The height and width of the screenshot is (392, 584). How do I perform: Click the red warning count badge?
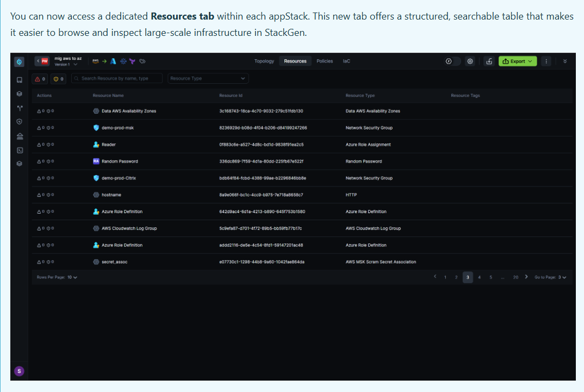coord(41,78)
